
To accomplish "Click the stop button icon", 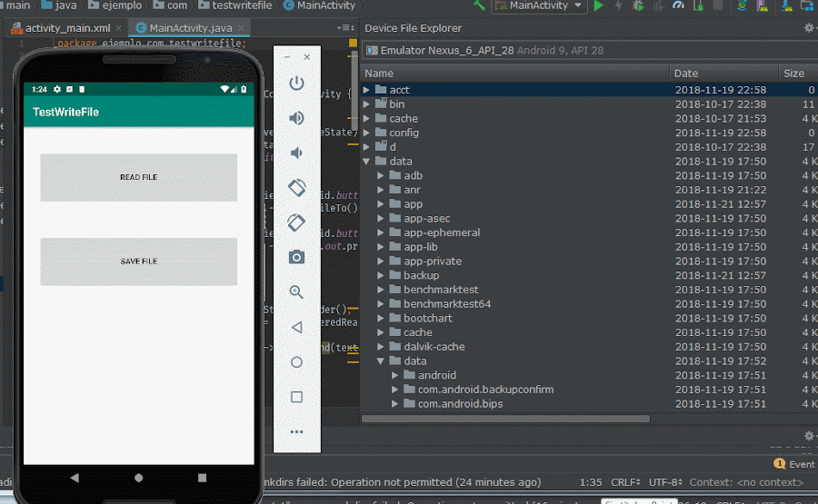I will 718,5.
